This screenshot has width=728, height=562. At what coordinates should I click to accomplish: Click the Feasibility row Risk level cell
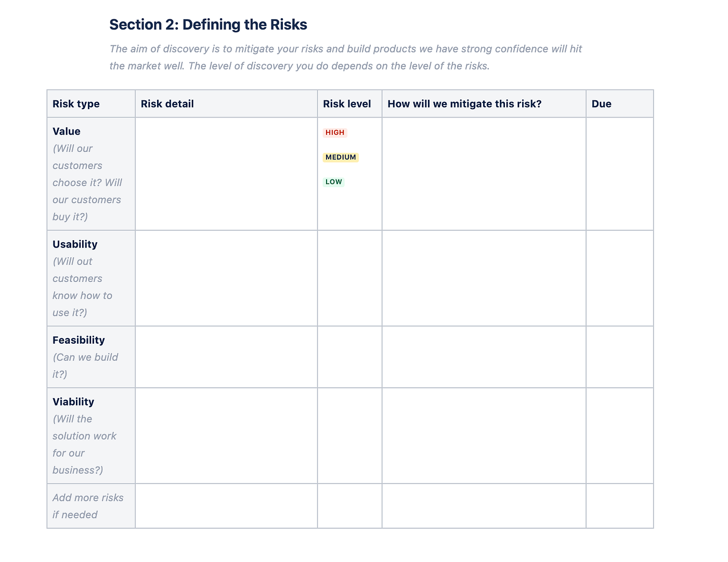point(350,357)
